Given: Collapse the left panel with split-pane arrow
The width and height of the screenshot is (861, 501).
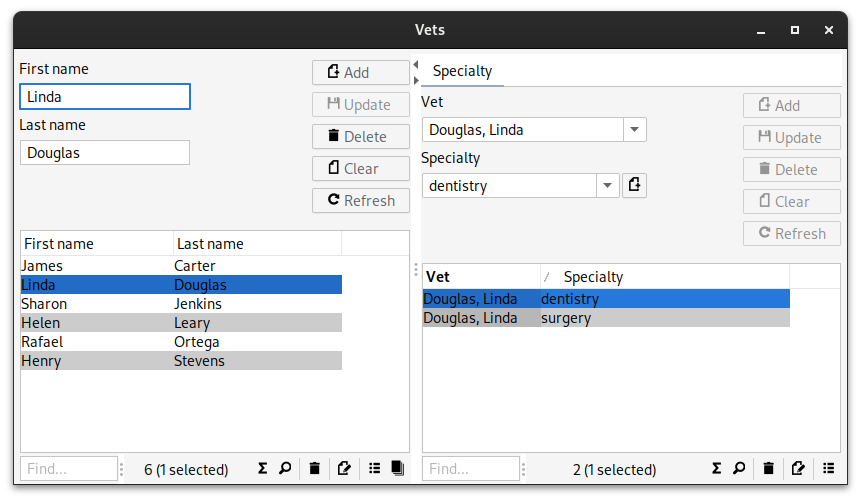Looking at the screenshot, I should click(415, 65).
